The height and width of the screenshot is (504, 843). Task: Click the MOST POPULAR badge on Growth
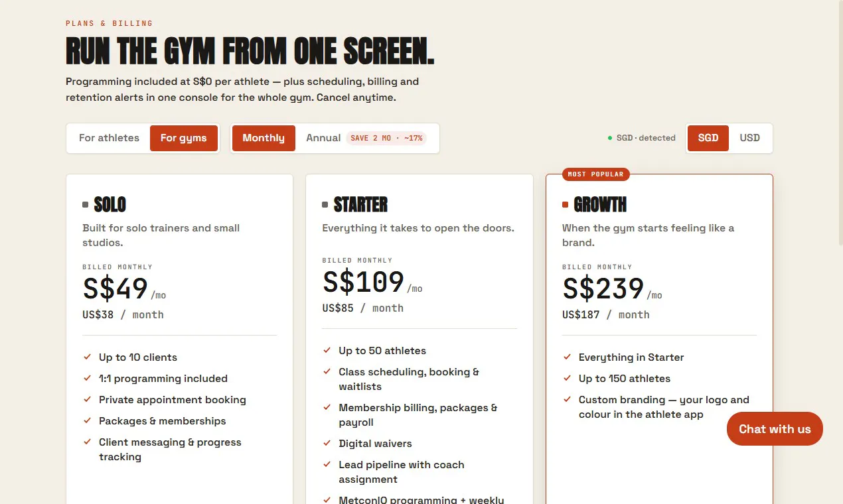(x=595, y=174)
